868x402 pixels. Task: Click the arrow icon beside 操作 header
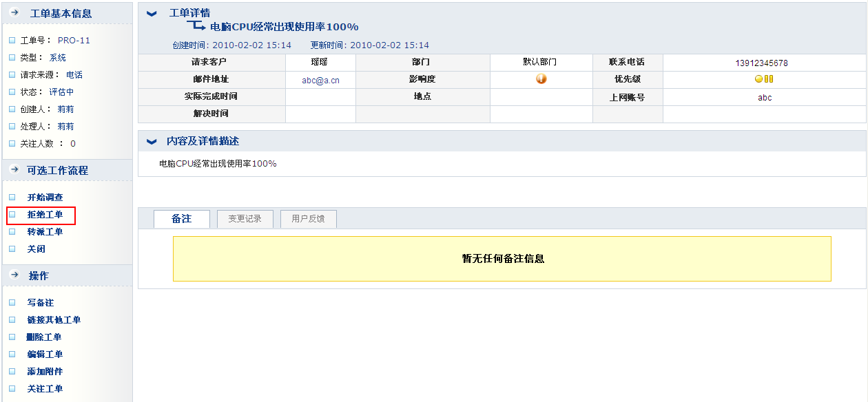click(14, 275)
